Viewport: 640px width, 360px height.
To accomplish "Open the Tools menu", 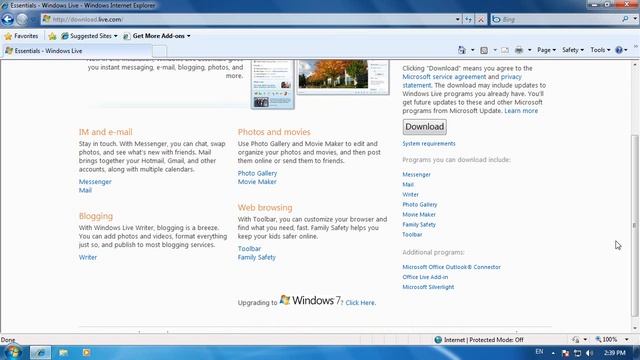I will click(x=600, y=50).
